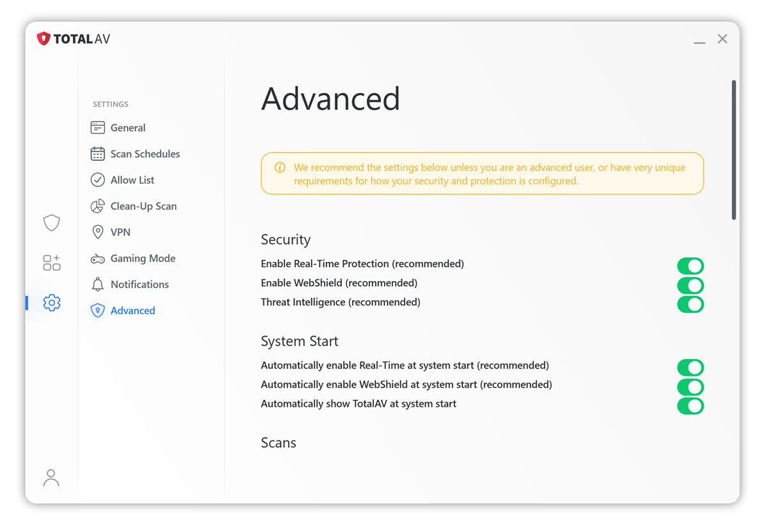This screenshot has width=767, height=532.
Task: Turn off the WebShield toggle
Action: [x=690, y=285]
